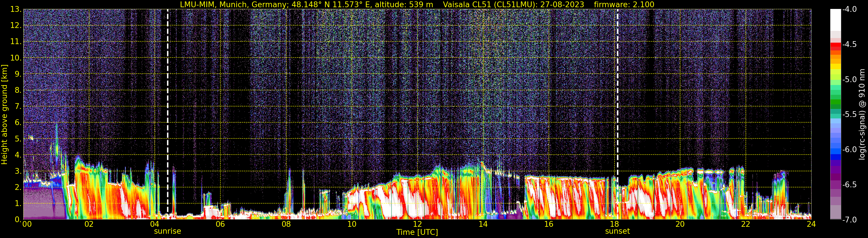Click the time axis tick label "14"

pyautogui.click(x=483, y=224)
